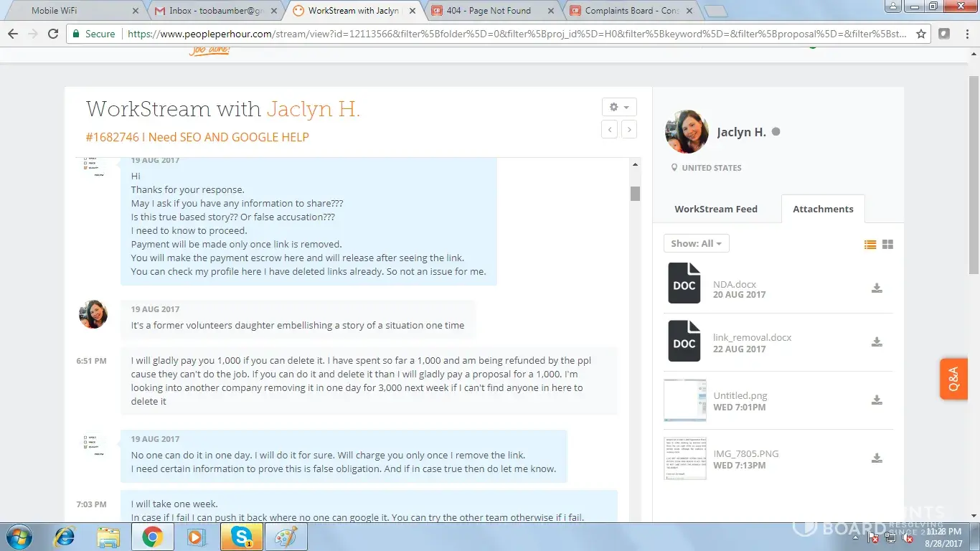Viewport: 980px width, 551px height.
Task: Open the Untitled.png thumbnail preview
Action: (x=684, y=400)
